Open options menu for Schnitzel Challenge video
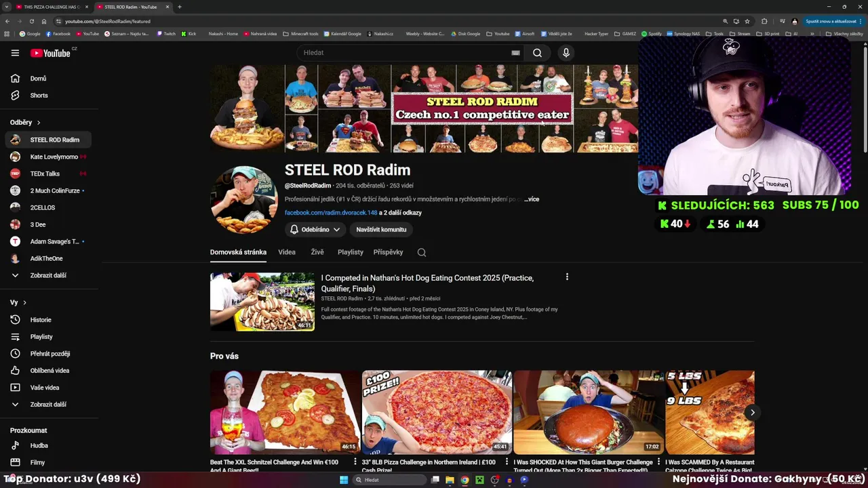The width and height of the screenshot is (868, 488). 355,462
